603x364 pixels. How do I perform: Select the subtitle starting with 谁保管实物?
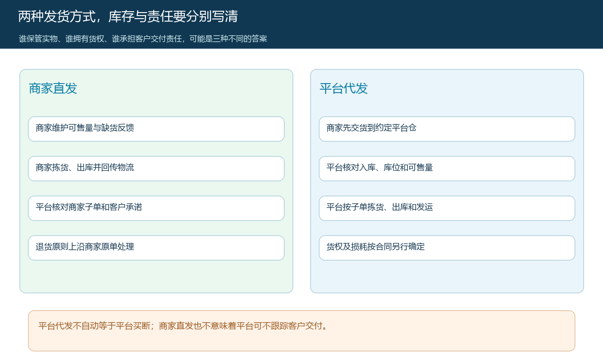tap(143, 39)
